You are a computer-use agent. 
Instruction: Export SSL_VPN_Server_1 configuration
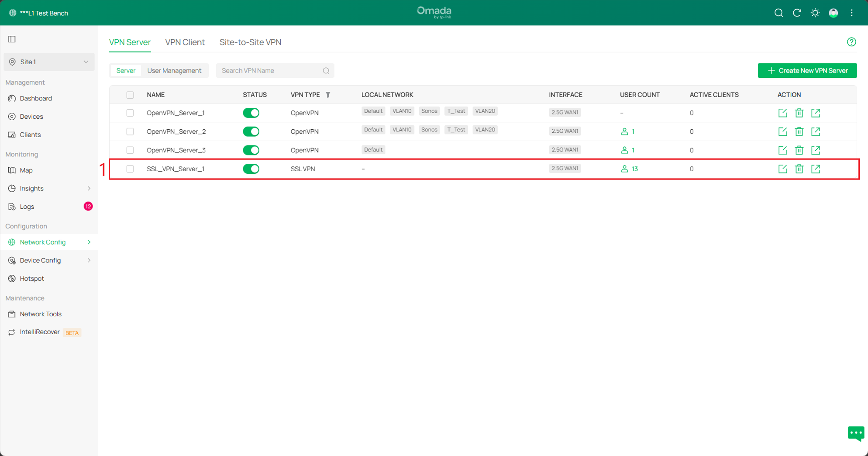tap(816, 169)
